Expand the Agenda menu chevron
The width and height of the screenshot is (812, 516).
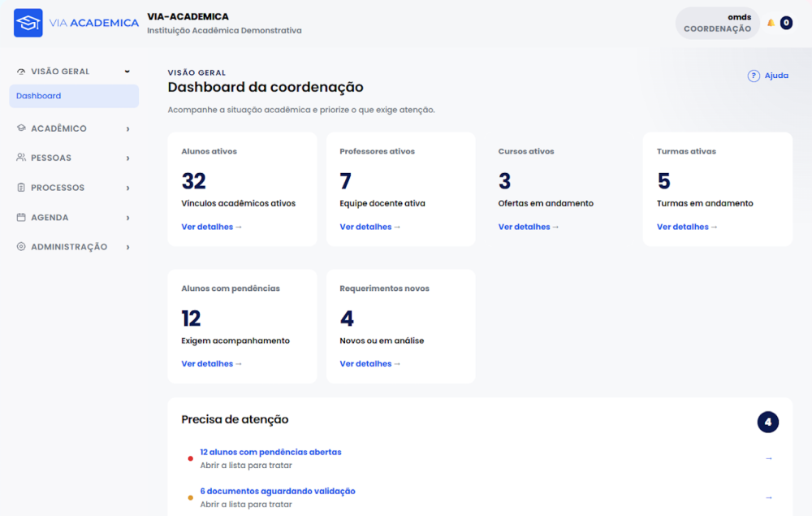[128, 218]
